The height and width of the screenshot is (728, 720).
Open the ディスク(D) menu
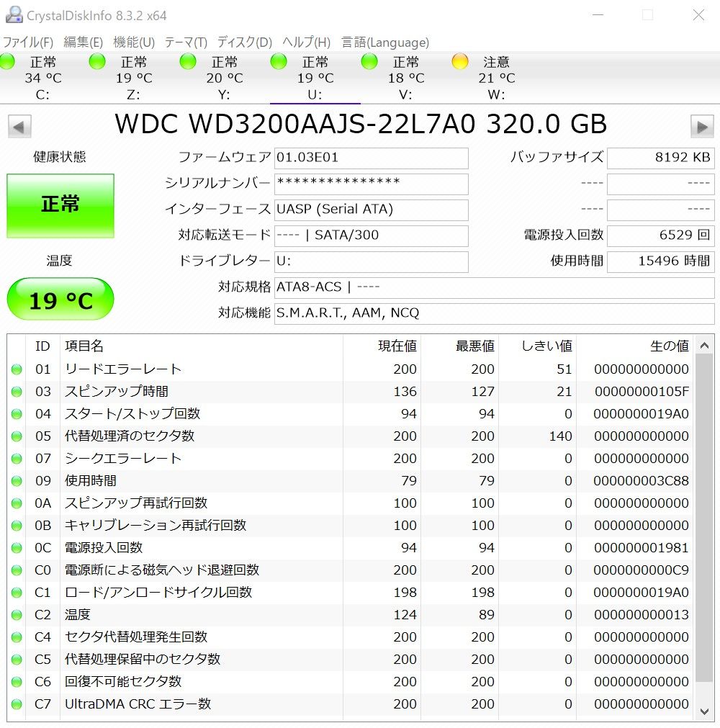click(x=245, y=42)
